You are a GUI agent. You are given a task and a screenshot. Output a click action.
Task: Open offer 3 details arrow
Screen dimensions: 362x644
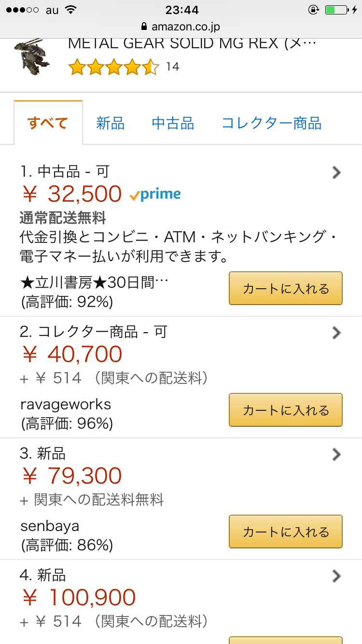point(336,454)
